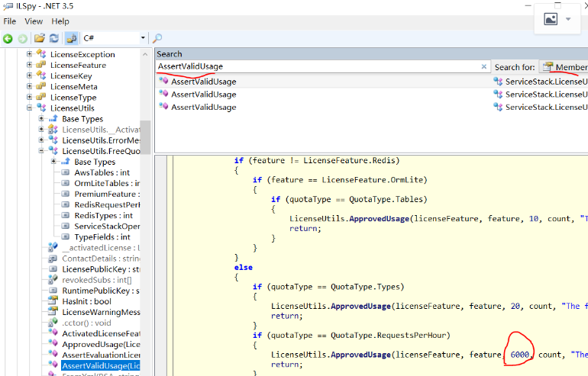The width and height of the screenshot is (588, 376).
Task: Click the image icon in floating overlay
Action: (550, 20)
